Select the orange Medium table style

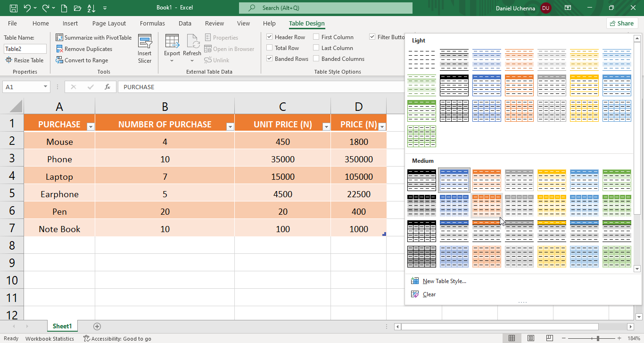click(x=487, y=180)
